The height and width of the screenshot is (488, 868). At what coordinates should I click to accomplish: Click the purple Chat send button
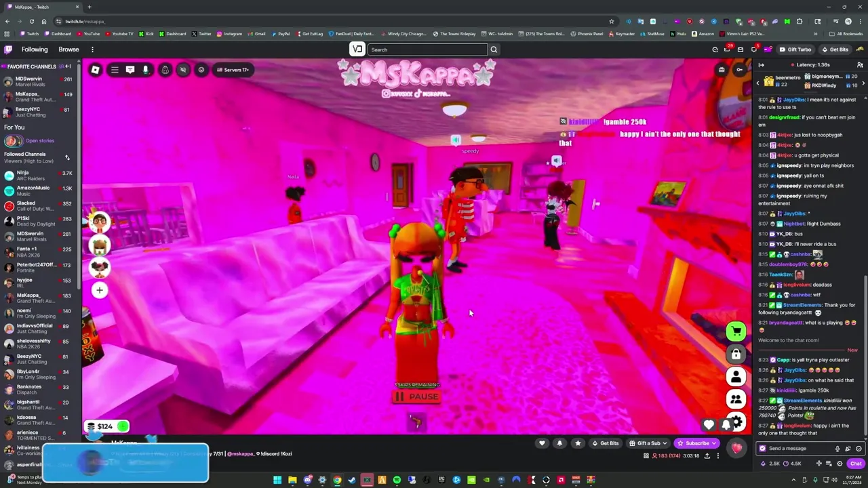(856, 464)
